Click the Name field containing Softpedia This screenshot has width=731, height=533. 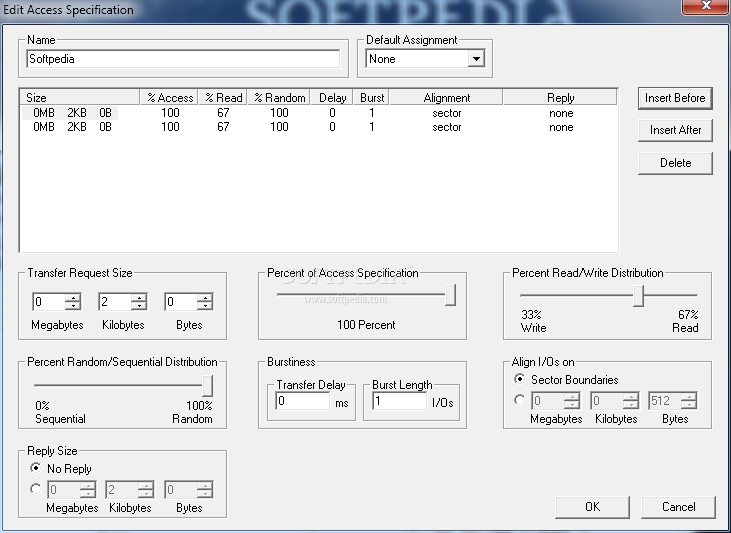click(x=183, y=59)
